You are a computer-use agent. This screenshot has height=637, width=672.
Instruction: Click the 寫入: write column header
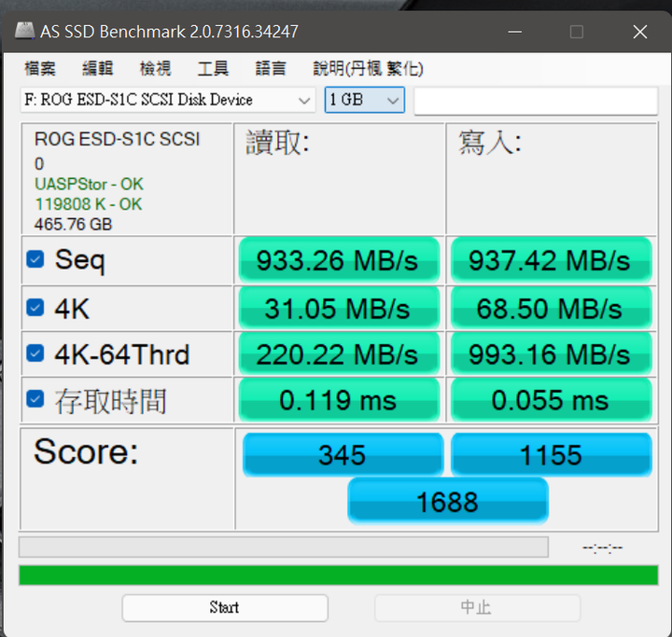pos(490,142)
